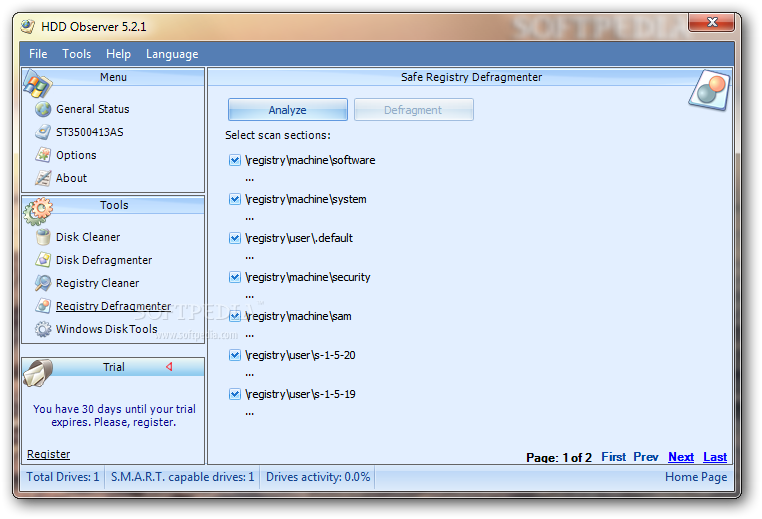Open Options entry label
This screenshot has height=519, width=762.
[x=76, y=155]
